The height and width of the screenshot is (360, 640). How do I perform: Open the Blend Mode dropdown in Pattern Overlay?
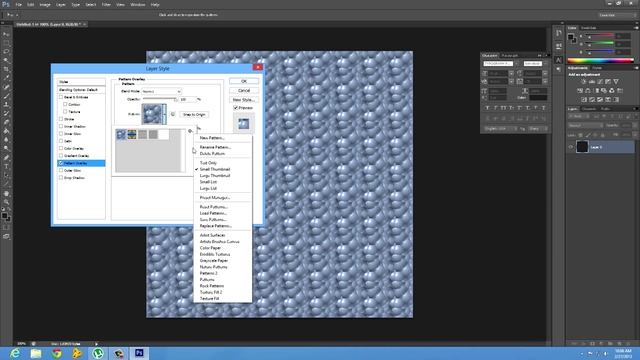click(161, 91)
